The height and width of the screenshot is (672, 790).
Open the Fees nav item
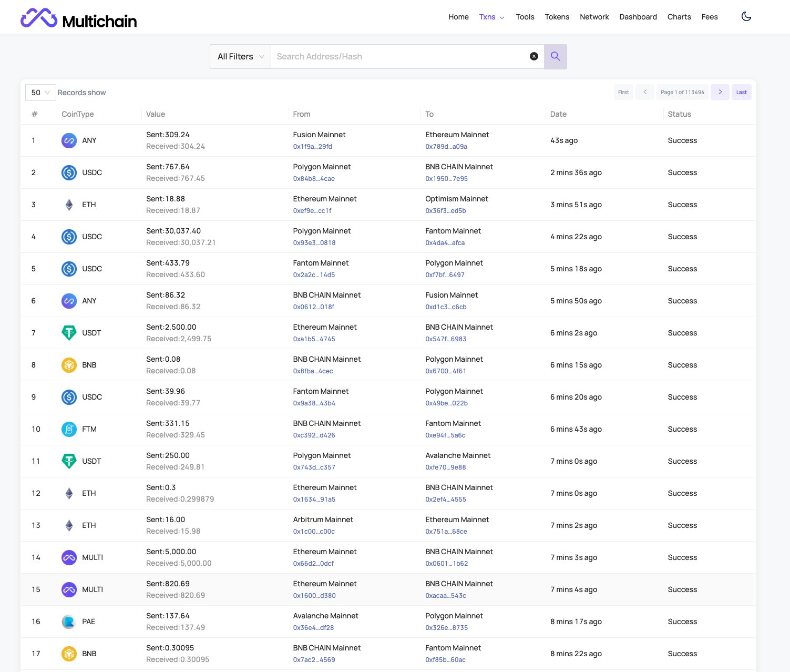[x=710, y=17]
